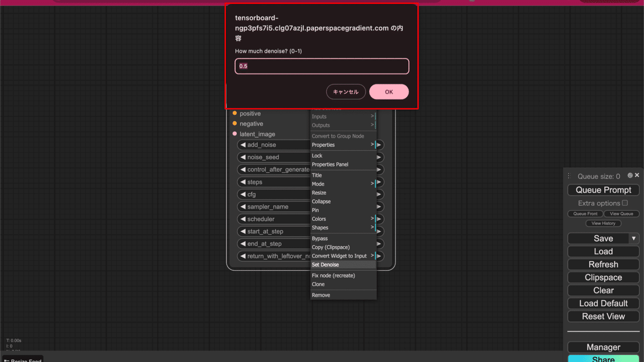Open Clipspace from the side panel
This screenshot has height=362, width=644.
tap(603, 277)
